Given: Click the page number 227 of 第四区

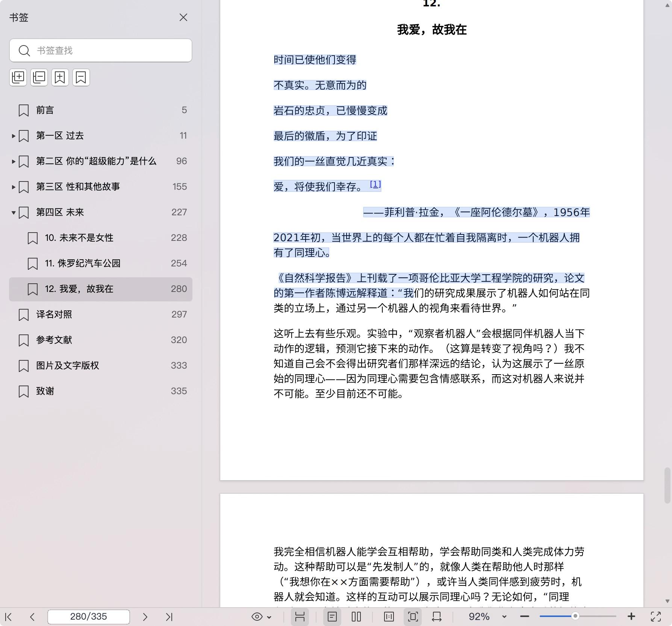Looking at the screenshot, I should 179,212.
